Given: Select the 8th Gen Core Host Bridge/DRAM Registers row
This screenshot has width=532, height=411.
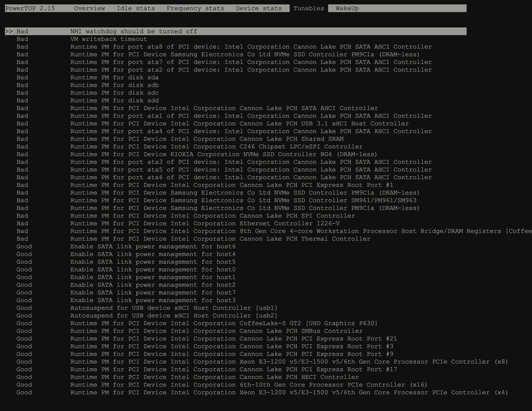Looking at the screenshot, I should coord(274,231).
